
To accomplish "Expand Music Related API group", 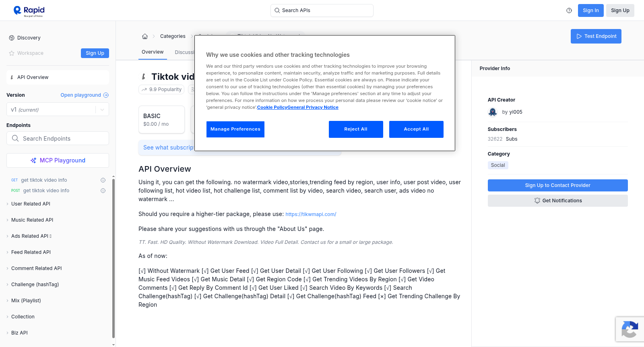I will tap(32, 220).
